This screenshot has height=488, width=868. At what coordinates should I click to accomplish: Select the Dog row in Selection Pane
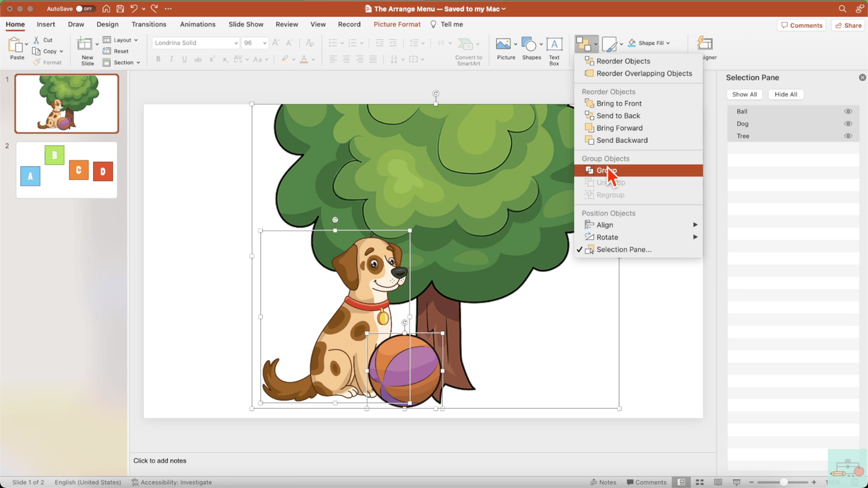coord(793,124)
